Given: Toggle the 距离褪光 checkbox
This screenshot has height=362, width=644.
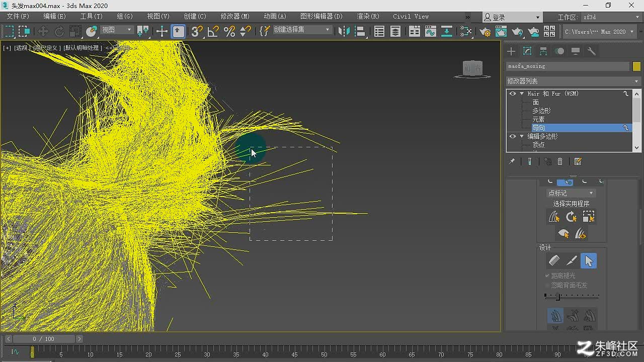Looking at the screenshot, I should [547, 276].
